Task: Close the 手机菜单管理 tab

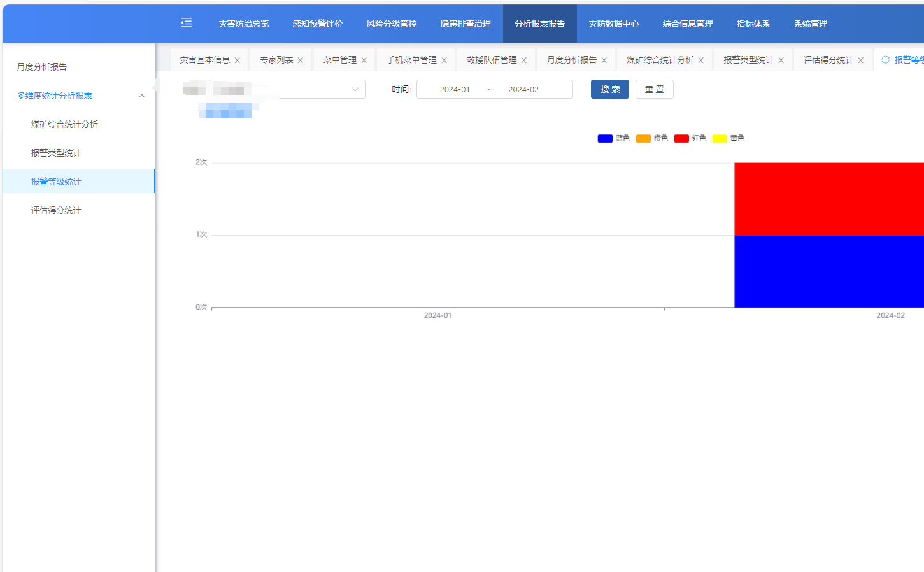Action: click(x=444, y=61)
